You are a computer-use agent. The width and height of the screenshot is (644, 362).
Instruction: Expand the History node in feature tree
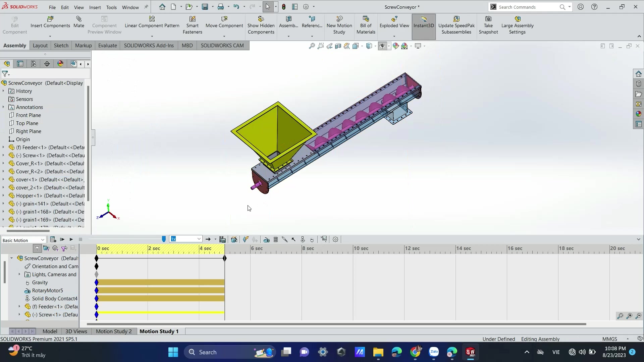pos(3,91)
